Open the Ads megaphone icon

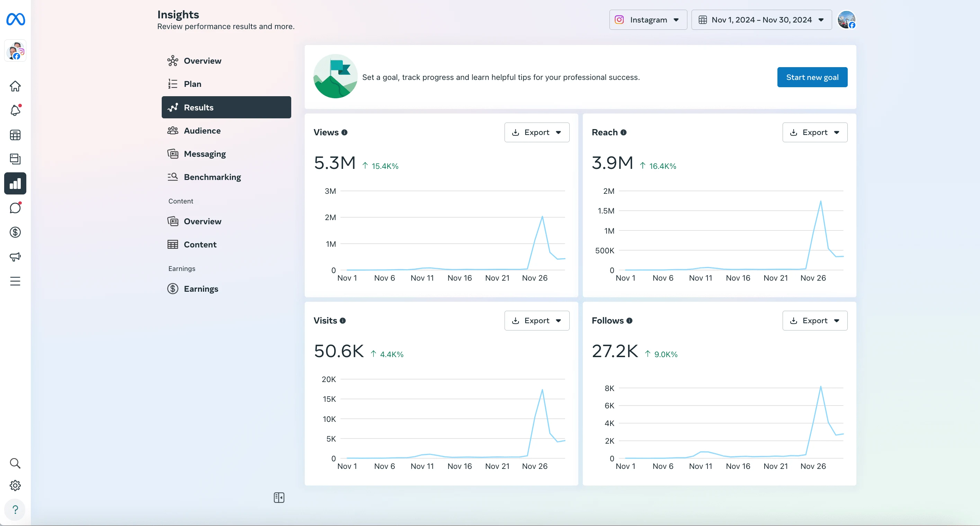(15, 257)
